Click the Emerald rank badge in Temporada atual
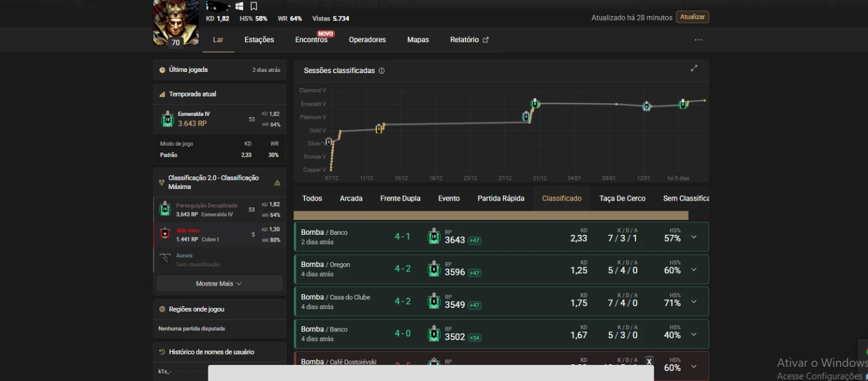Screen dimensions: 868x381 pos(167,118)
